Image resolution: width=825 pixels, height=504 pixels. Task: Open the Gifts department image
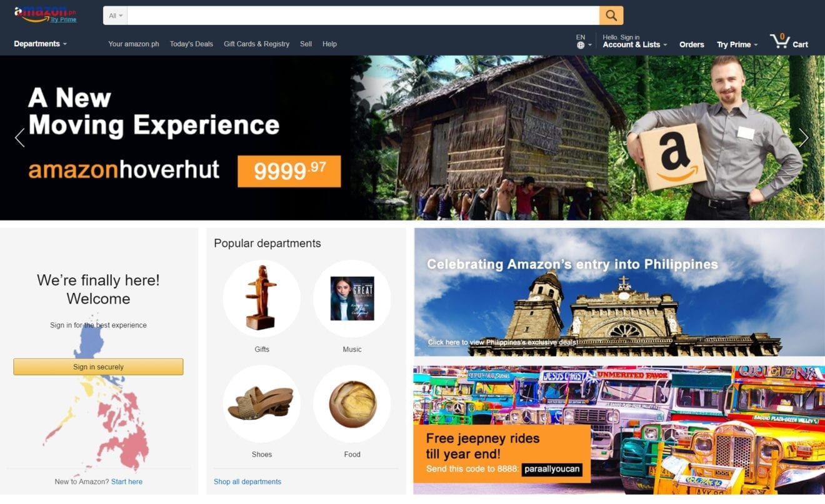[x=262, y=299]
